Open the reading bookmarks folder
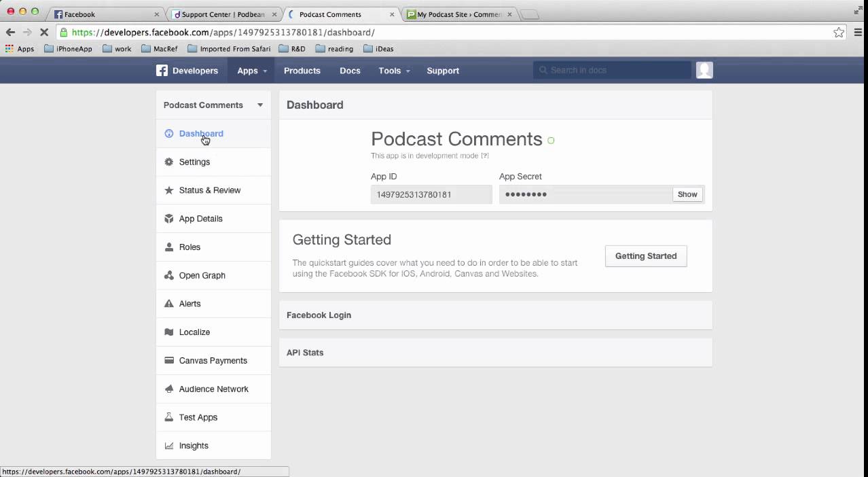Viewport: 868px width, 477px height. [334, 49]
